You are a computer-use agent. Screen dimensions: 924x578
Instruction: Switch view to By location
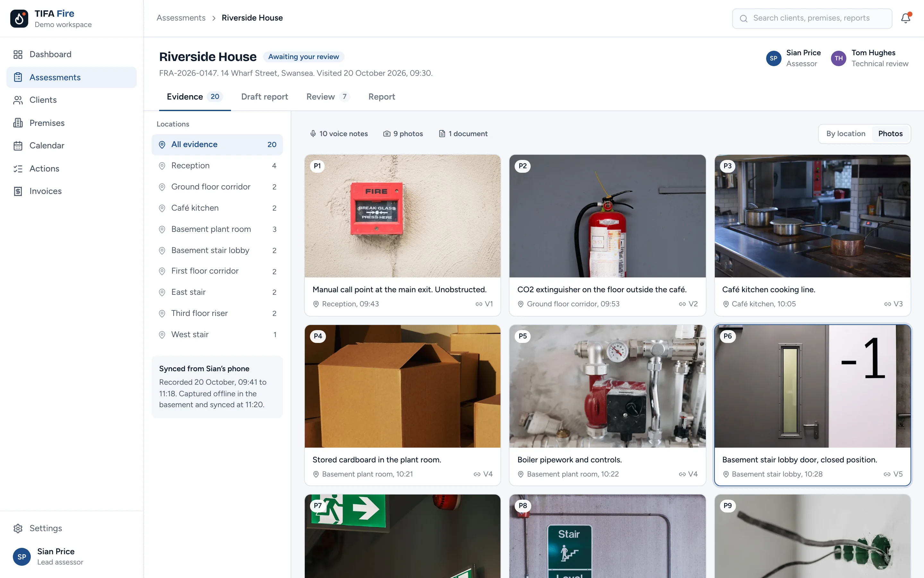pos(846,133)
